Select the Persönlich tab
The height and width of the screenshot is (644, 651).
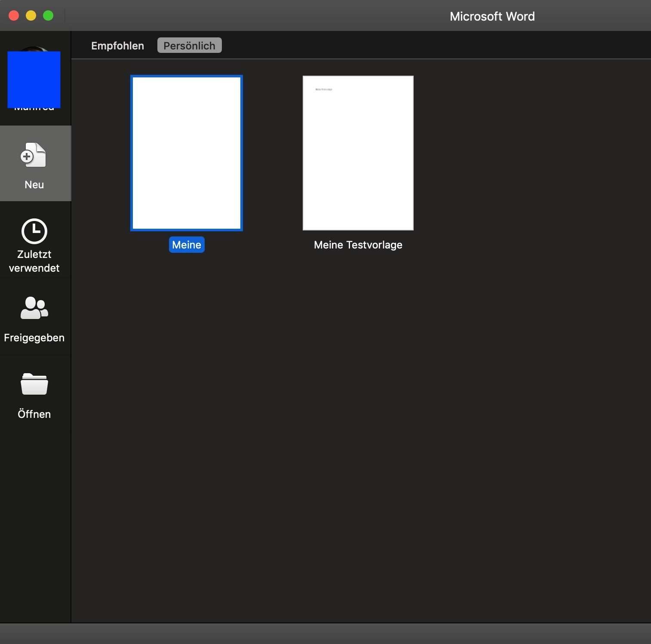click(189, 46)
